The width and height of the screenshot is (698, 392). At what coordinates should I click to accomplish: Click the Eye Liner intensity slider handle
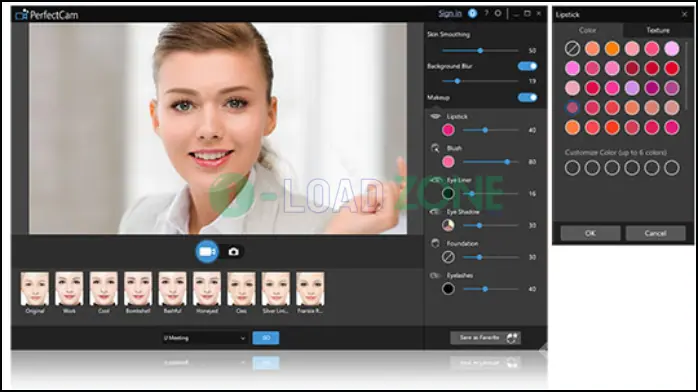coord(472,194)
